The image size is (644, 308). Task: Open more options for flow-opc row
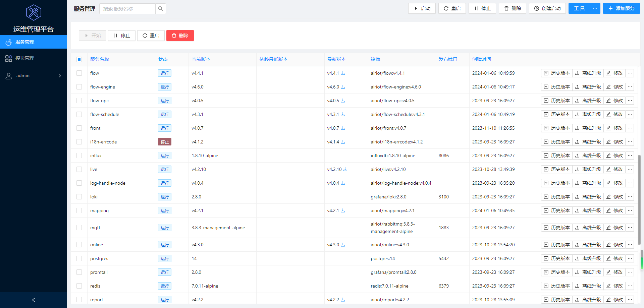630,101
